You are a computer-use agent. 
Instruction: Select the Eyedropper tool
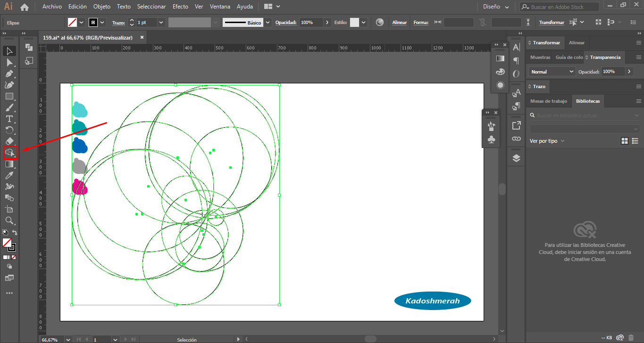tap(9, 175)
